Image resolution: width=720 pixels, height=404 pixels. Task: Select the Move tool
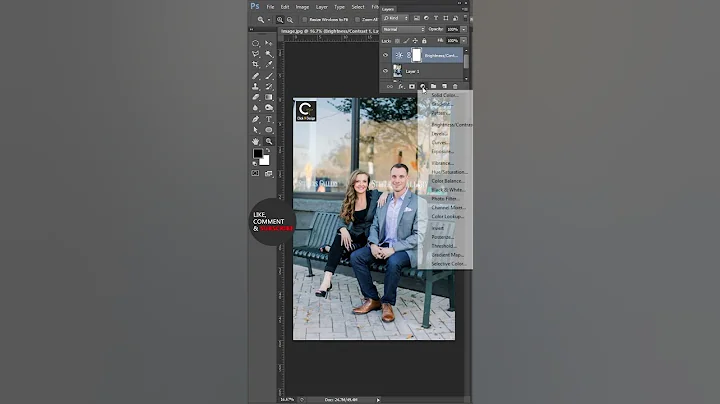(x=269, y=43)
